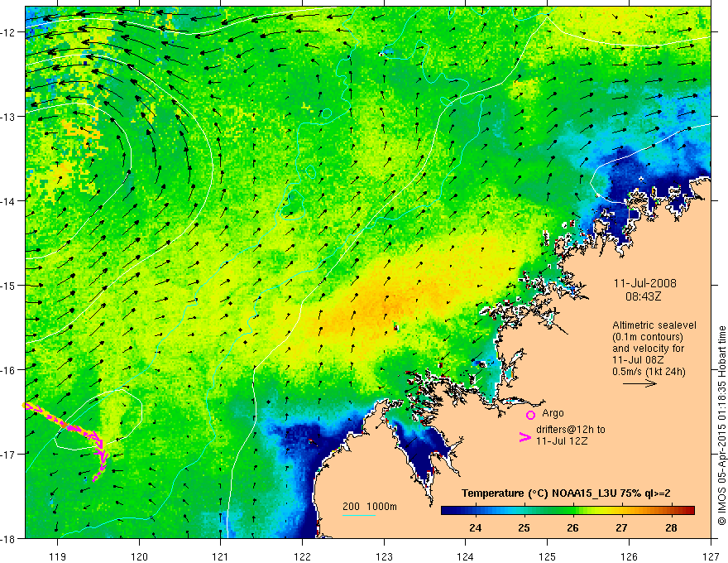The image size is (728, 563).
Task: Click latitude axis label -14
Action: coord(8,201)
